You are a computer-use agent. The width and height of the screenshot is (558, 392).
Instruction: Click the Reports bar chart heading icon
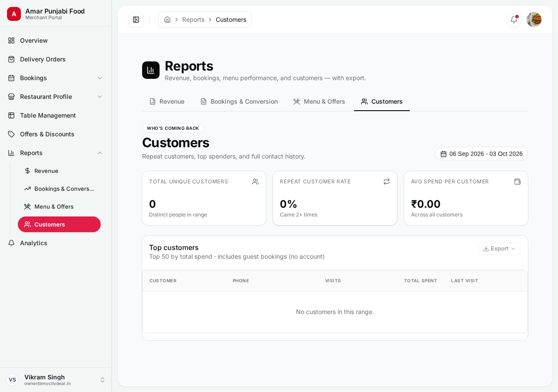click(151, 70)
